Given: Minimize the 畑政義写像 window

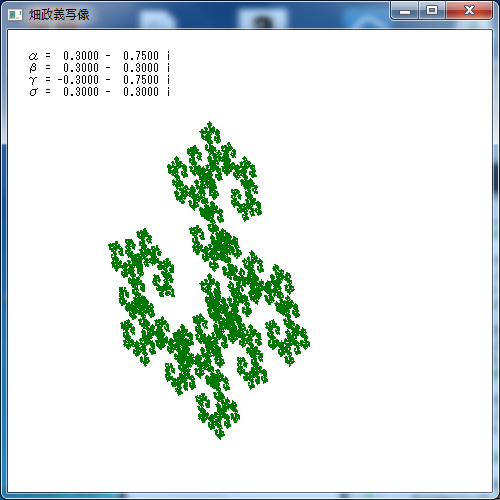Looking at the screenshot, I should pos(405,11).
